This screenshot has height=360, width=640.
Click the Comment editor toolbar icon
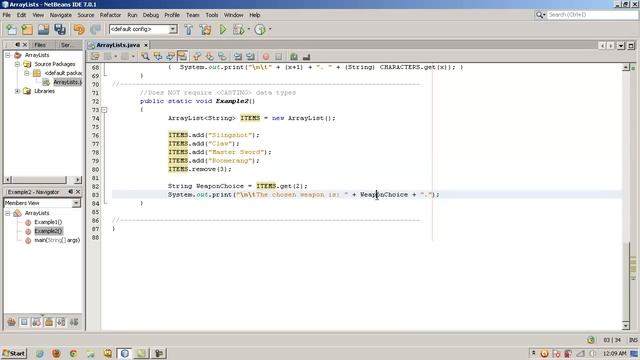(293, 56)
